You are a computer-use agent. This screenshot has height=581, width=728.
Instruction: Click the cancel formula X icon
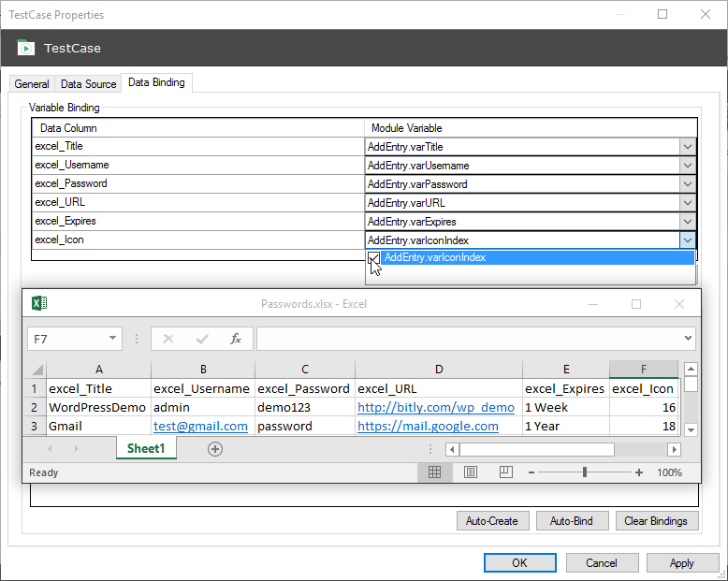pos(168,339)
